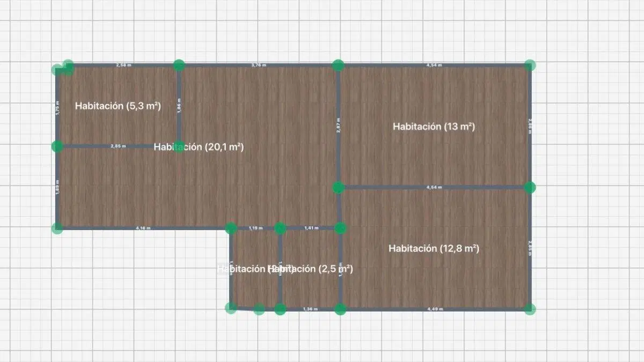Select the Habitación (12,8 m²) room label
The image size is (644, 362).
tap(434, 248)
